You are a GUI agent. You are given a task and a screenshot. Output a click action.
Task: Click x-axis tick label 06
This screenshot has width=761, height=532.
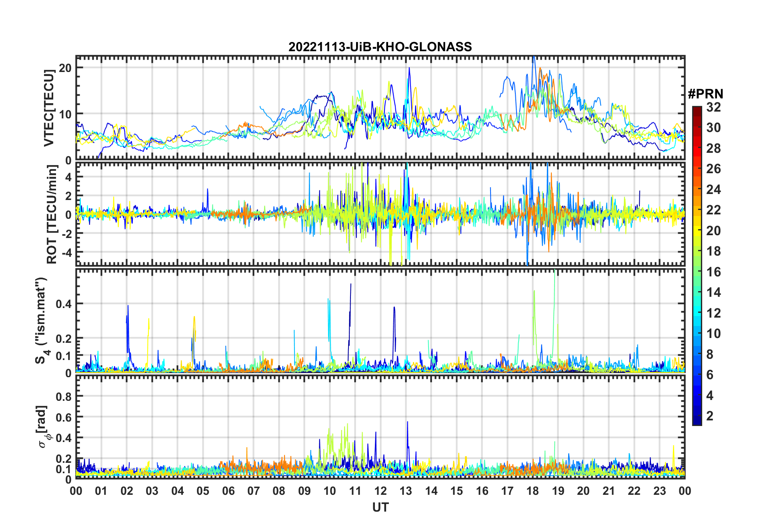coord(228,491)
